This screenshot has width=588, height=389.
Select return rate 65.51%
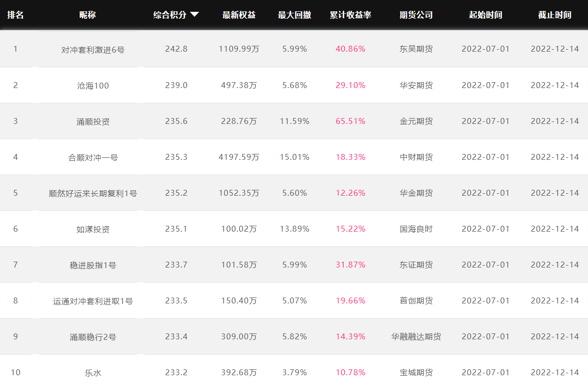point(350,121)
